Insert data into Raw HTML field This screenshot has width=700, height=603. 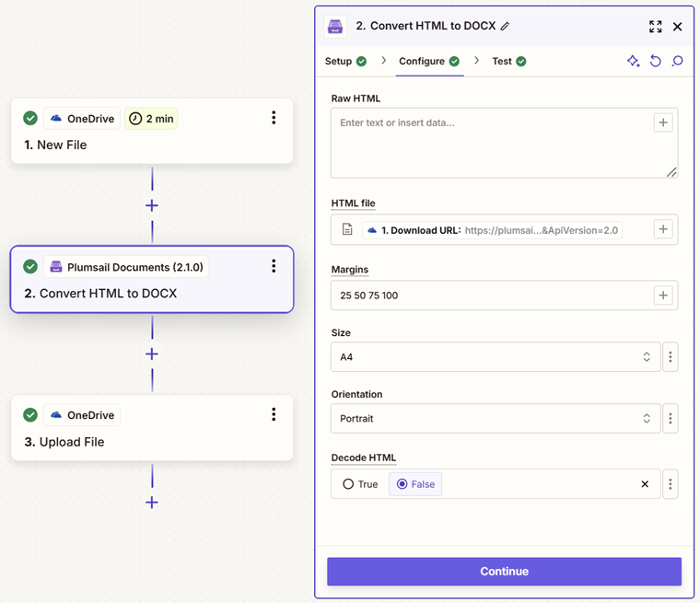[x=663, y=122]
